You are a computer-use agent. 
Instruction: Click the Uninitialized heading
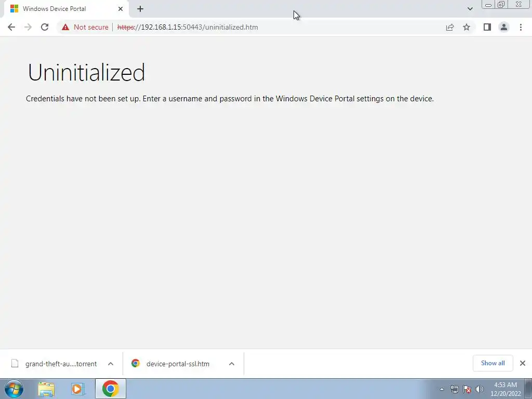coord(87,72)
